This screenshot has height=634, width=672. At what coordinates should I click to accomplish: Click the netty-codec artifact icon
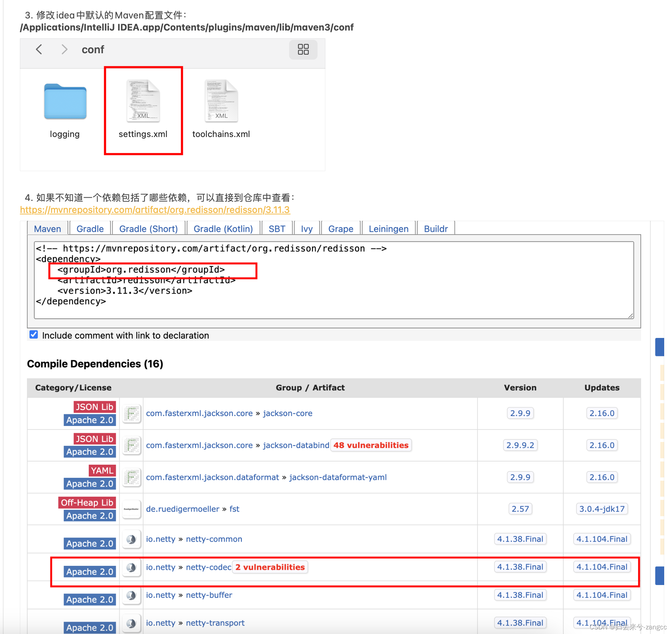[x=132, y=567]
